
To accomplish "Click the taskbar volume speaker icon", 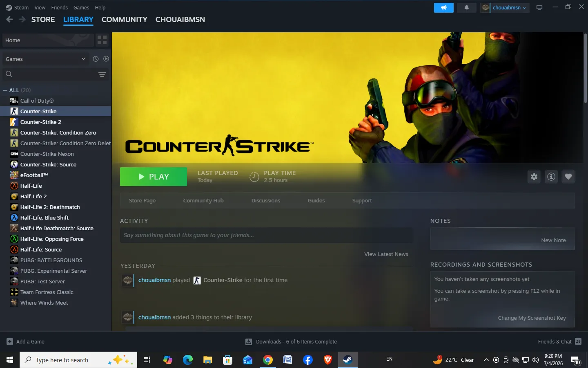I will coord(535,360).
